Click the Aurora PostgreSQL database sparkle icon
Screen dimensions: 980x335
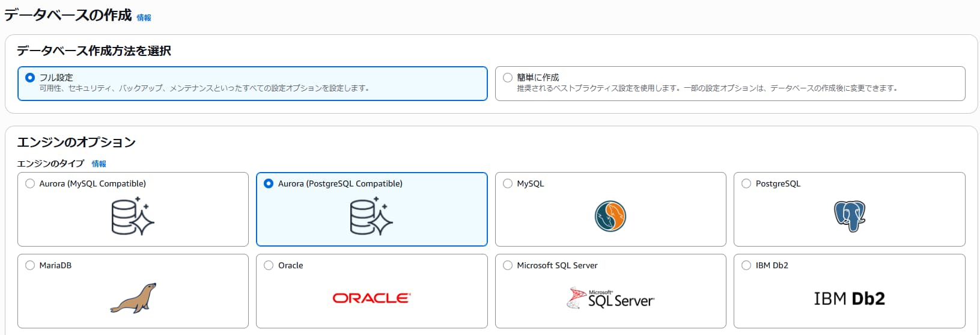[x=371, y=217]
